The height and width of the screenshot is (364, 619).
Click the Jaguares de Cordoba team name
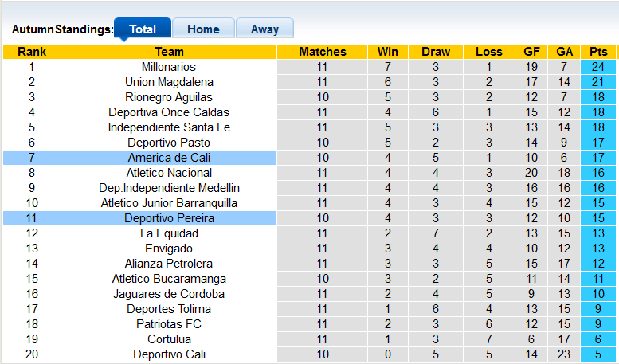169,294
